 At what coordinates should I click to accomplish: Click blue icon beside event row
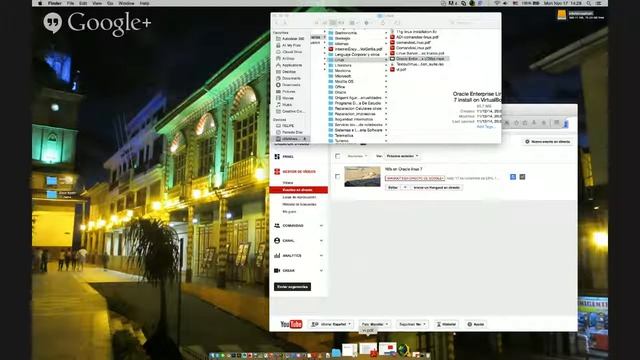(513, 177)
